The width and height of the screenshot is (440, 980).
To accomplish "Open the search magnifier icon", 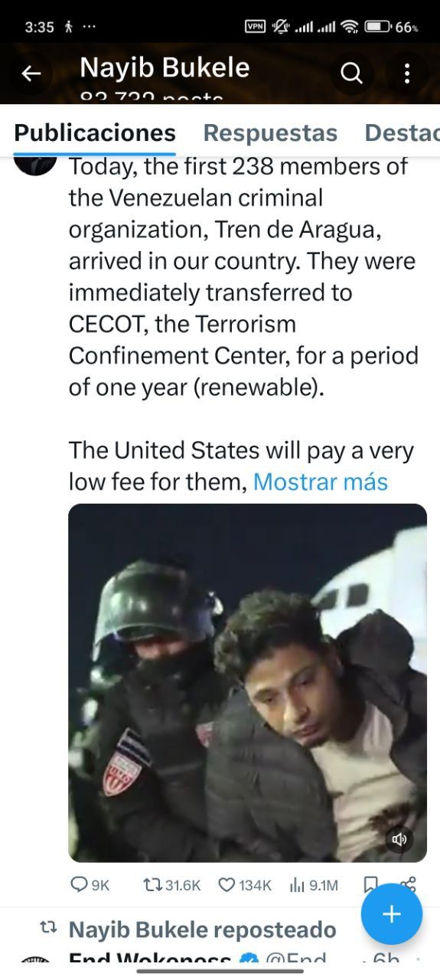I will pyautogui.click(x=351, y=73).
